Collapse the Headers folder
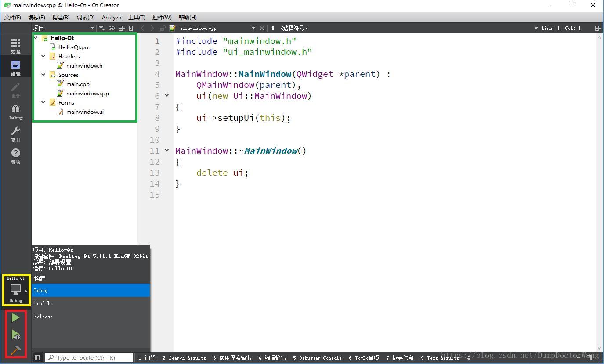 point(43,56)
